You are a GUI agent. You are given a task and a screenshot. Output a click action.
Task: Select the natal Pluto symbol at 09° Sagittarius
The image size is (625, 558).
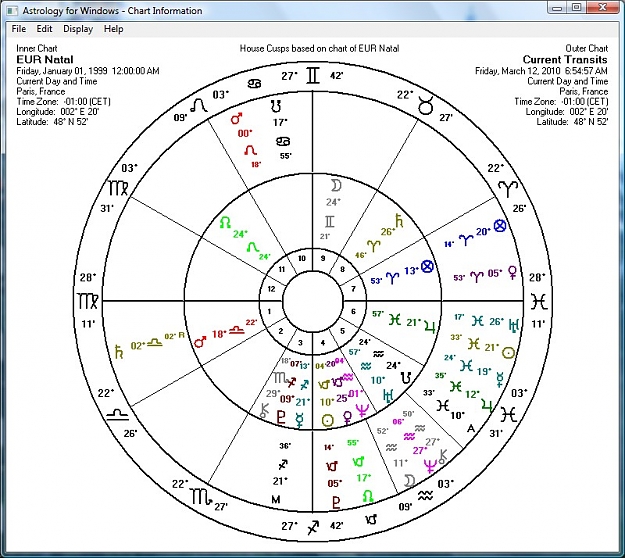[x=281, y=417]
